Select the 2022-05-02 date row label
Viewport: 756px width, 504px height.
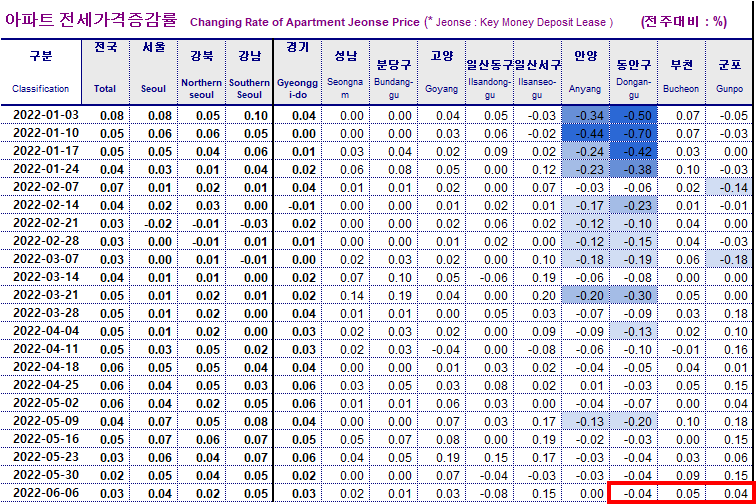coord(46,403)
